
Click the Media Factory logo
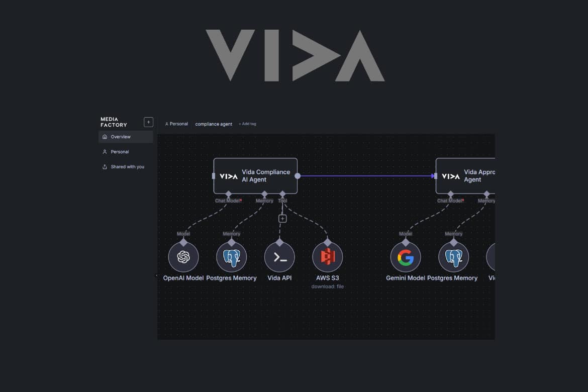coord(114,122)
